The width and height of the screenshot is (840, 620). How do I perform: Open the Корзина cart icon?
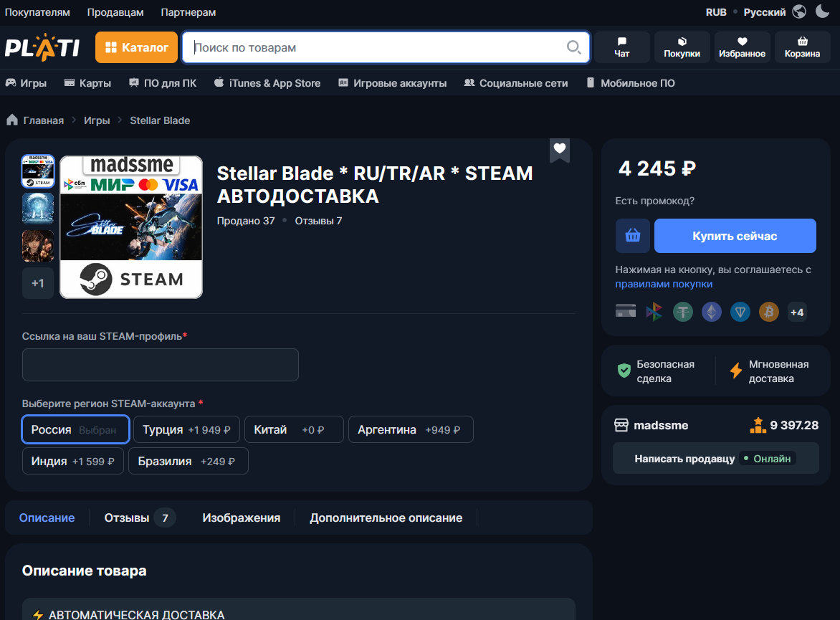coord(803,47)
